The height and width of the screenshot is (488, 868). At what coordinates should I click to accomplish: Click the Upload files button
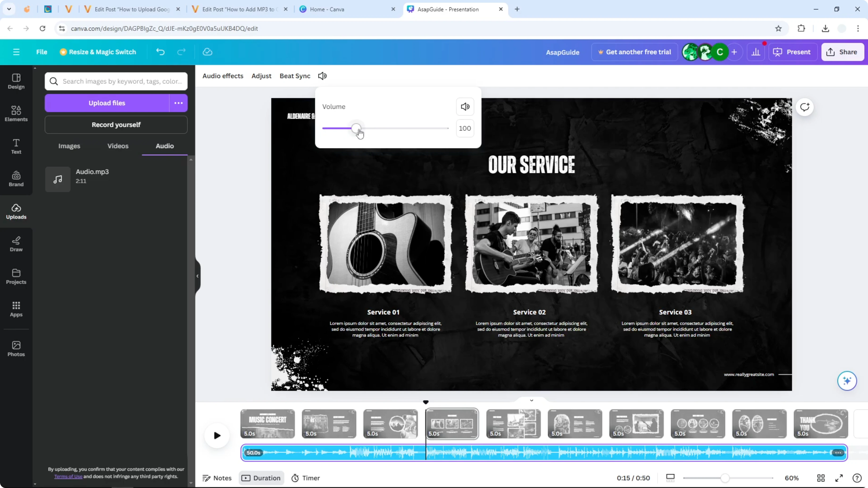[x=107, y=103]
